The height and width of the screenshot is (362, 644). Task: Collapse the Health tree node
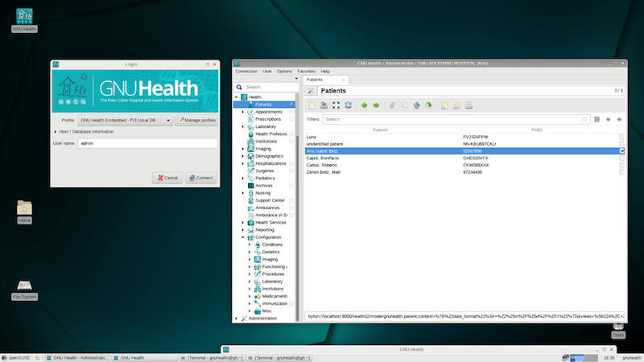click(236, 97)
